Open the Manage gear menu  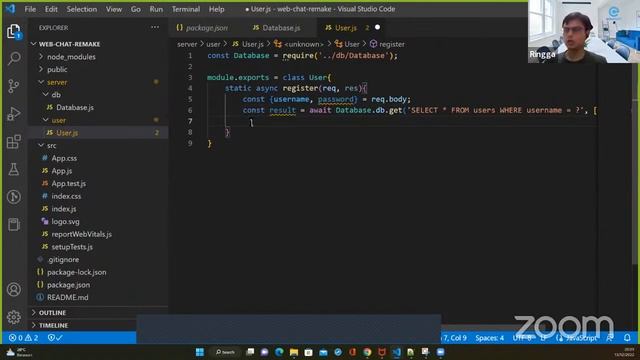tap(14, 317)
